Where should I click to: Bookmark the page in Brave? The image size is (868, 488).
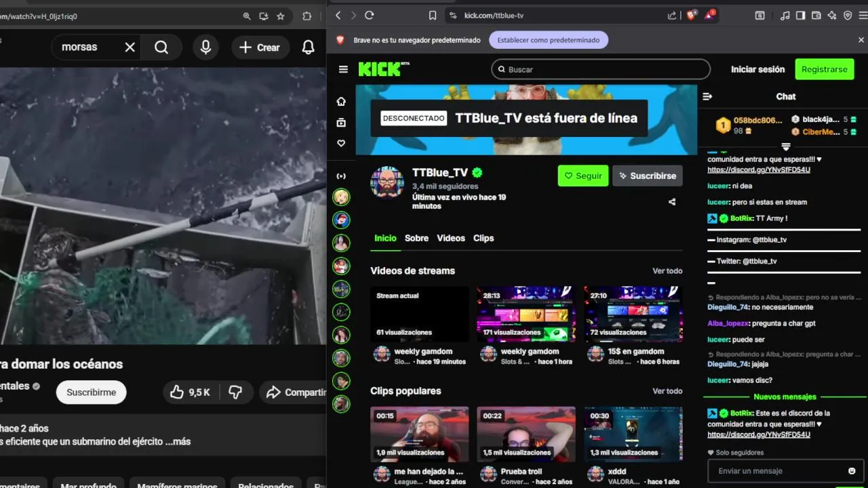tap(433, 16)
